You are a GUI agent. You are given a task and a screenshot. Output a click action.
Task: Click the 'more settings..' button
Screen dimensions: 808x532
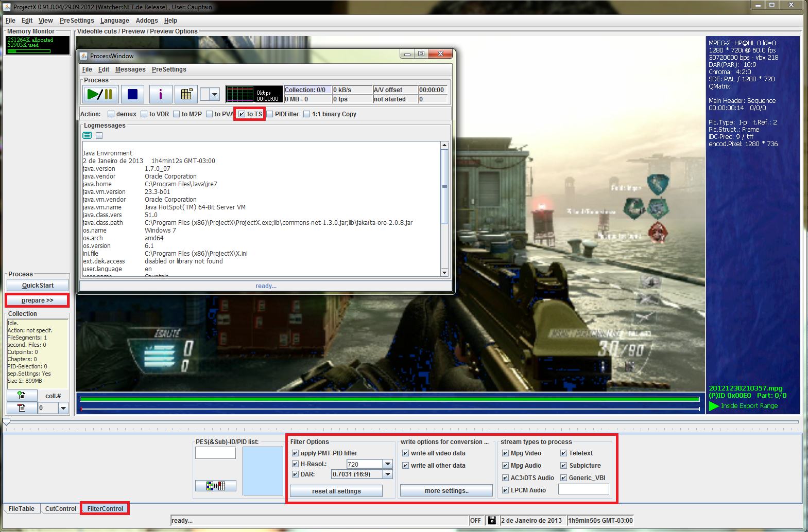(446, 491)
